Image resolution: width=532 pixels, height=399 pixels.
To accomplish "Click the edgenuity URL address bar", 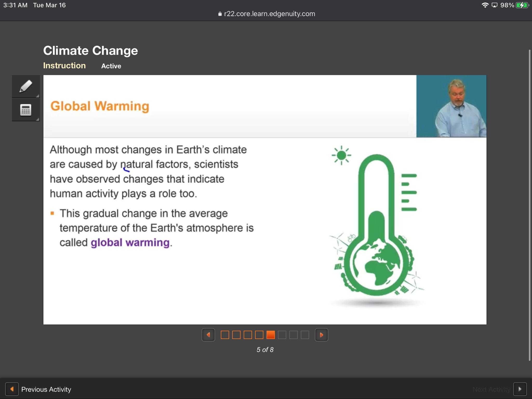I will click(x=269, y=14).
